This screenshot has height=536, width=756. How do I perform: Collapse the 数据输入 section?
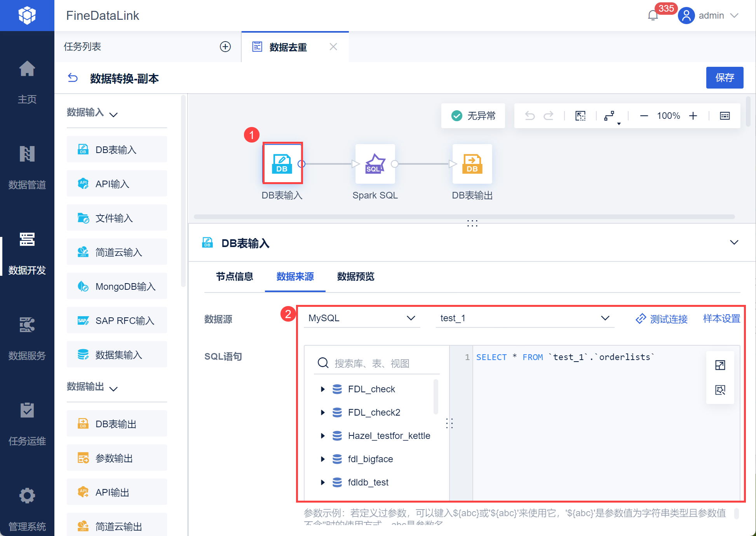click(113, 114)
